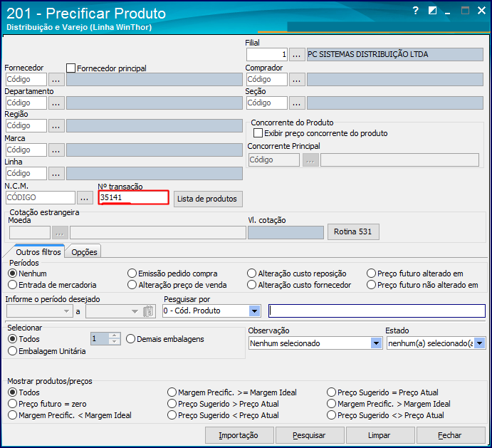This screenshot has width=492, height=448.
Task: Expand Estado dropdown
Action: coord(479,343)
